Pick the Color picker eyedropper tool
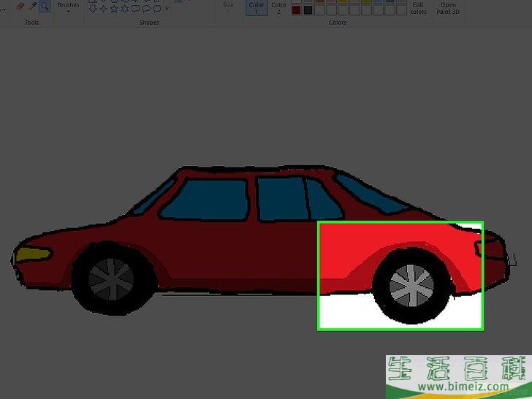This screenshot has height=399, width=532. (x=32, y=6)
